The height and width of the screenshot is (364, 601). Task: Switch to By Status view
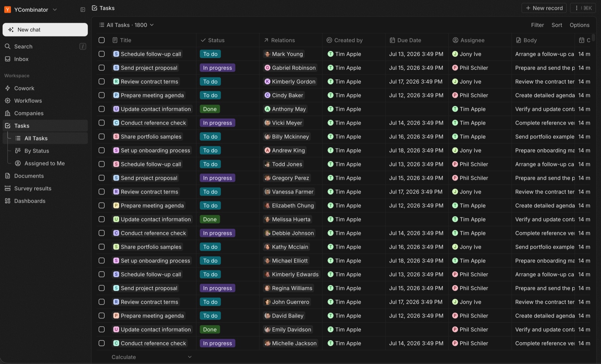pos(46,151)
